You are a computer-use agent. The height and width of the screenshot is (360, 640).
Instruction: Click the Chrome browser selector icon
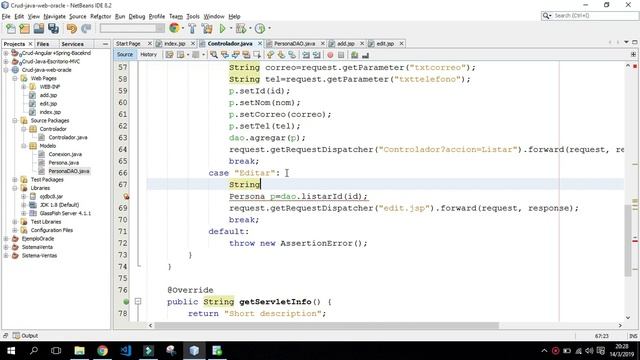click(174, 28)
